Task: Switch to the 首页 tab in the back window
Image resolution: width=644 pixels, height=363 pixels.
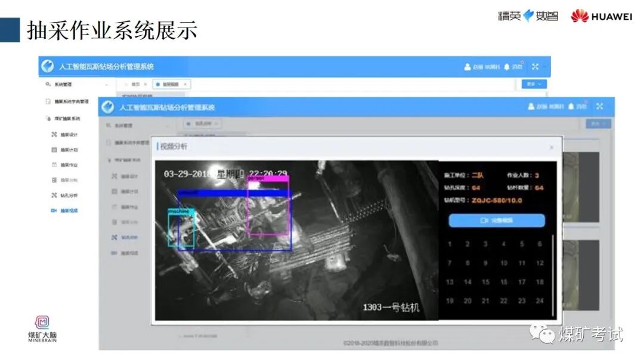Action: pos(135,84)
